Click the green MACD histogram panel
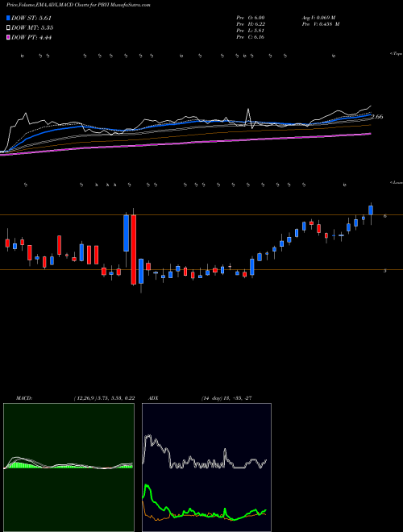Screen dimensions: 403x532 pos(69,468)
